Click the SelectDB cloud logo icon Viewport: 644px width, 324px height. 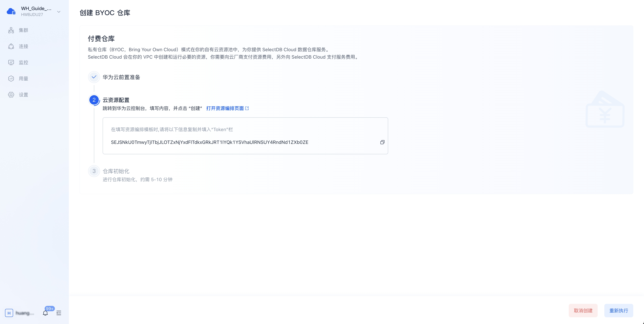(11, 11)
